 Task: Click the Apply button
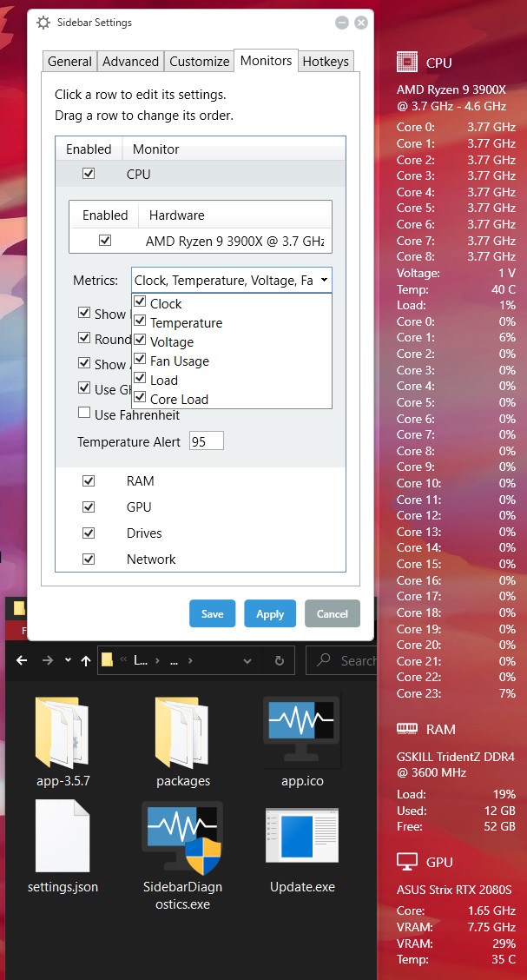[270, 613]
